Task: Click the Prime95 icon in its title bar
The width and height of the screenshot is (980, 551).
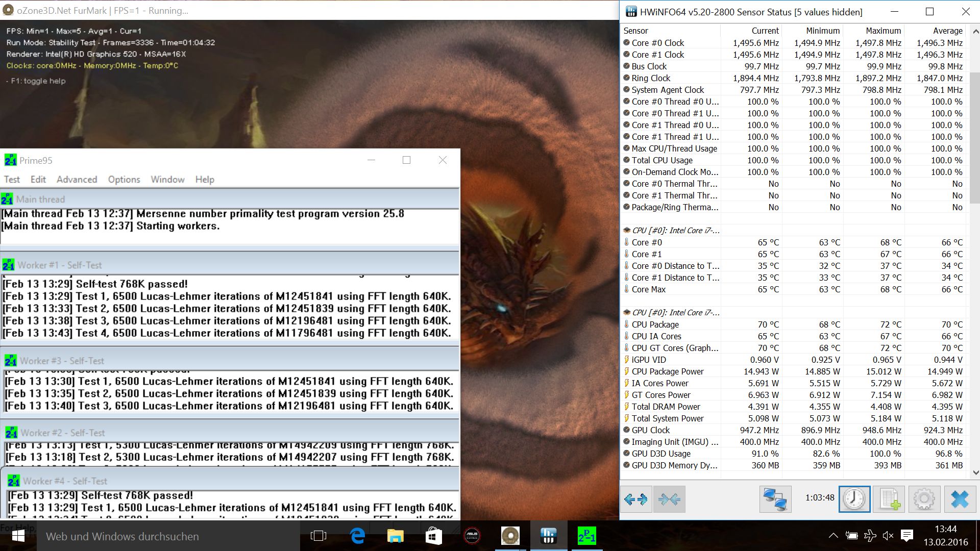Action: pos(10,160)
